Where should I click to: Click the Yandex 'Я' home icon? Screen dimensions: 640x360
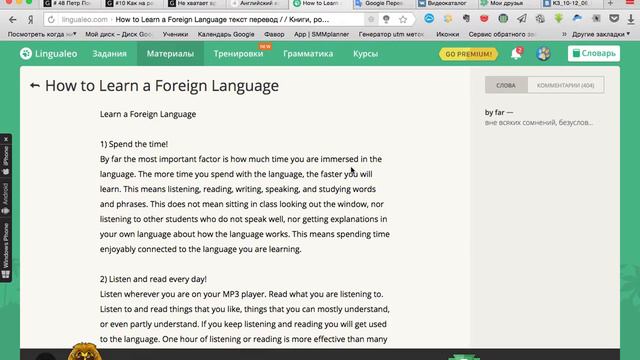tap(31, 19)
